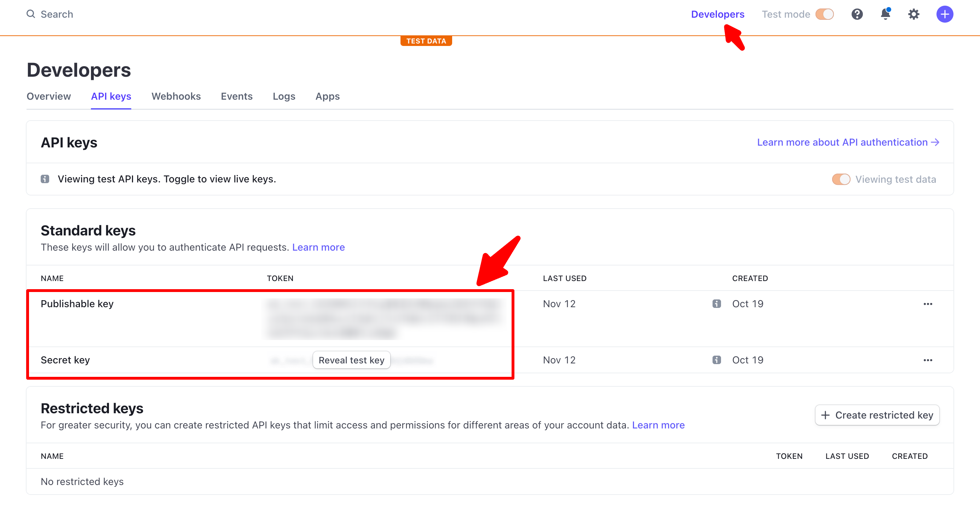This screenshot has width=980, height=514.
Task: Click Learn more link under Standard keys
Action: 318,247
